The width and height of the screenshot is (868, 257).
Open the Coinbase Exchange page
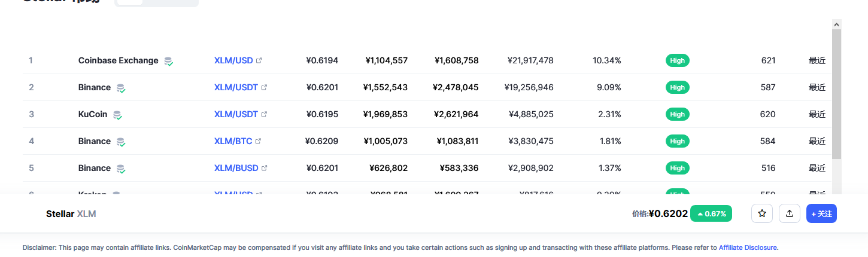click(118, 60)
